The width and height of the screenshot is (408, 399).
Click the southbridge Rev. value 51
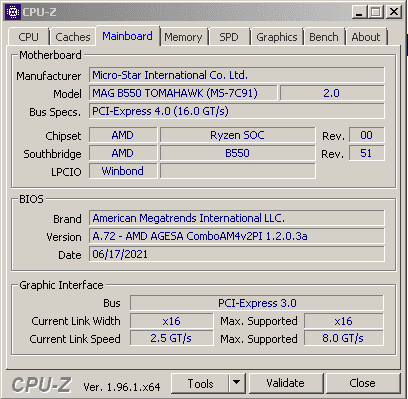click(x=367, y=153)
